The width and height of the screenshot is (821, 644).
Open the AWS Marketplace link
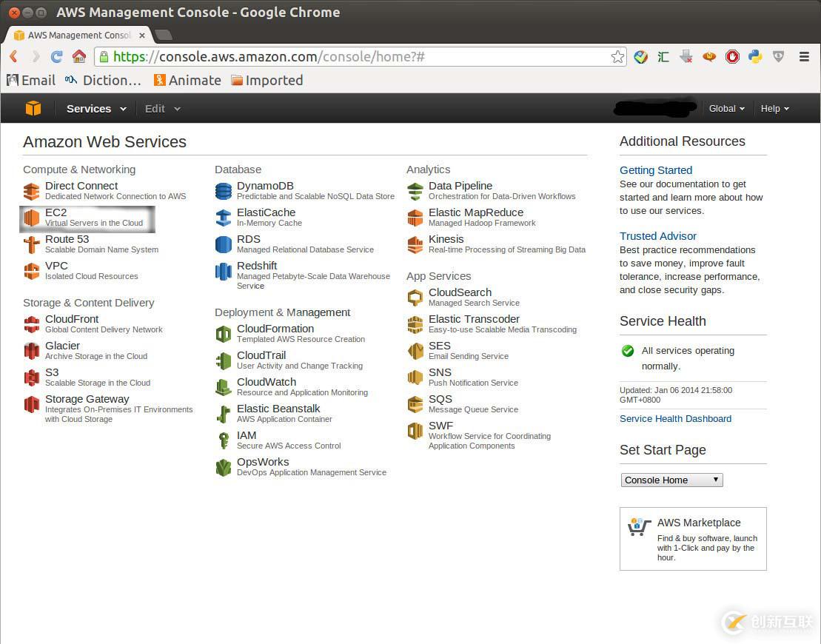coord(698,523)
